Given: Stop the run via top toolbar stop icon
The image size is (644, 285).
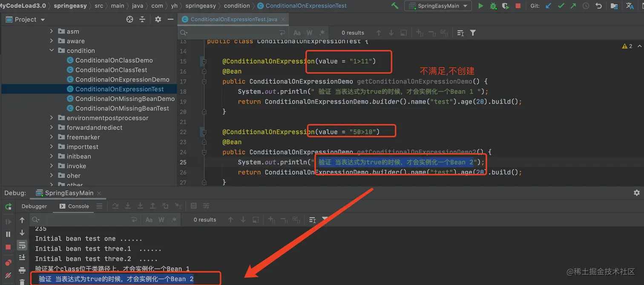Looking at the screenshot, I should (518, 6).
